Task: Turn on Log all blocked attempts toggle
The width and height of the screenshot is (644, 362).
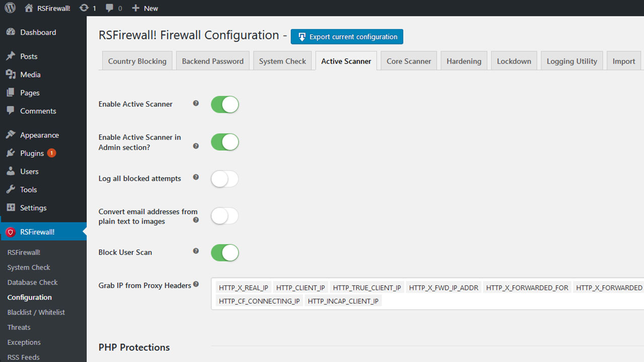Action: click(x=224, y=179)
